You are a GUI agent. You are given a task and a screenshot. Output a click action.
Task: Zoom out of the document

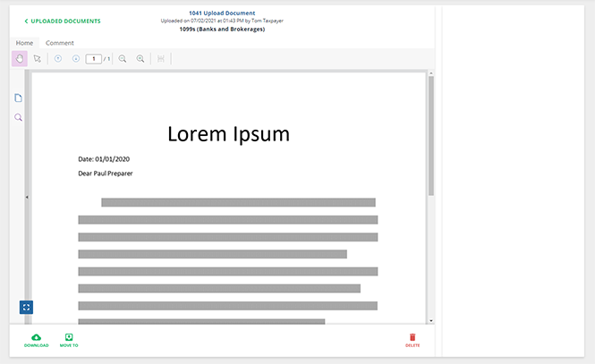pyautogui.click(x=123, y=59)
